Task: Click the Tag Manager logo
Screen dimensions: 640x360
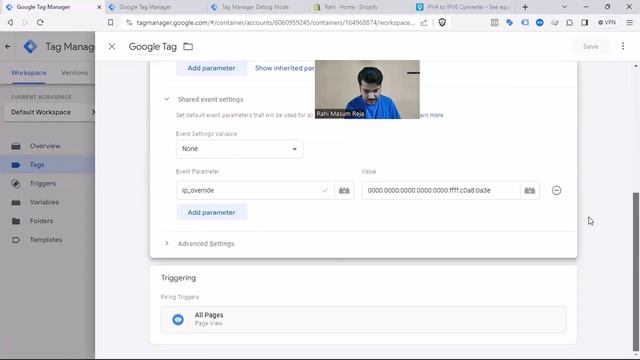Action: pyautogui.click(x=30, y=47)
